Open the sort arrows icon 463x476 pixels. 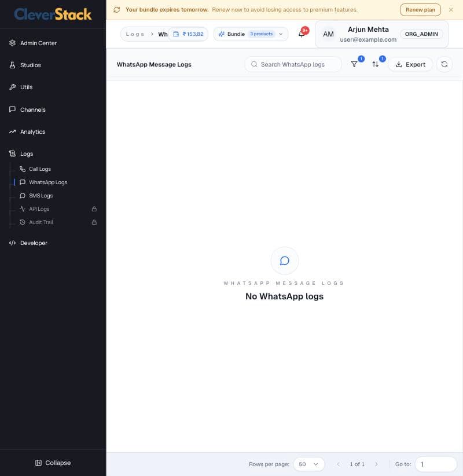click(x=375, y=64)
